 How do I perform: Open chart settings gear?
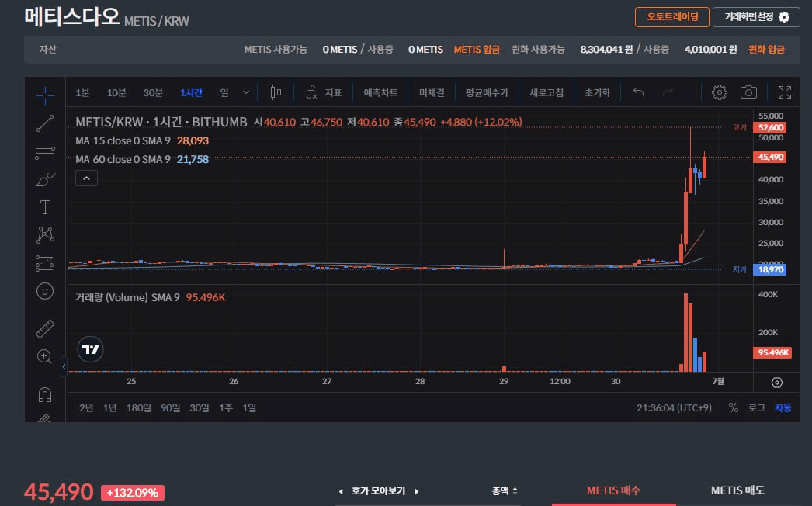720,92
